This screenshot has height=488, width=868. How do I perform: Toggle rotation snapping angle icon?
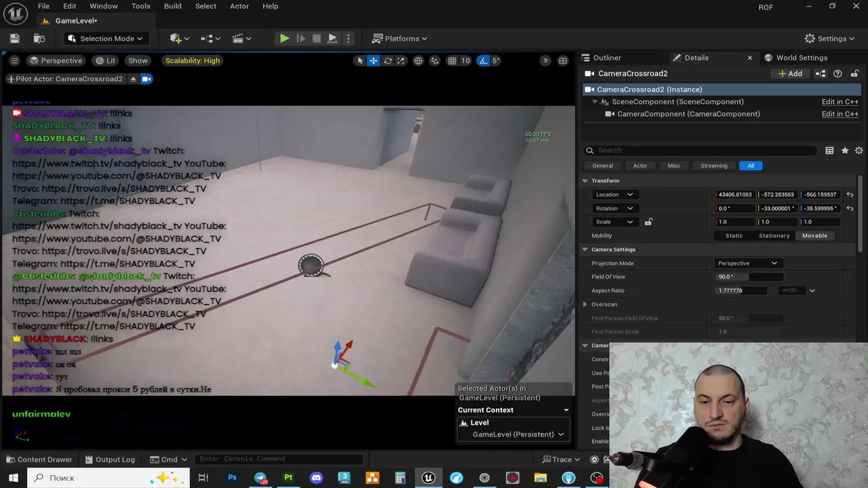click(x=483, y=60)
